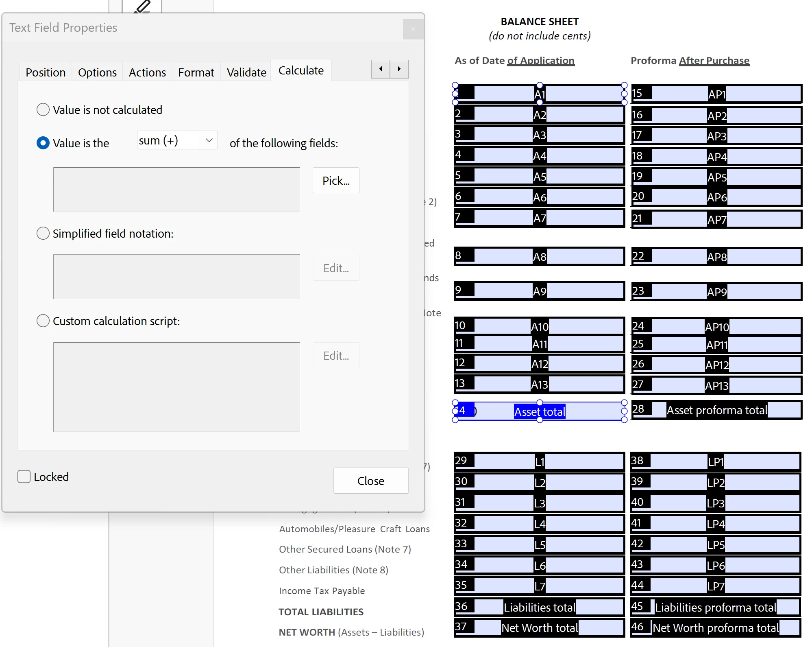Open the Options tab
This screenshot has height=647, width=812.
click(97, 72)
